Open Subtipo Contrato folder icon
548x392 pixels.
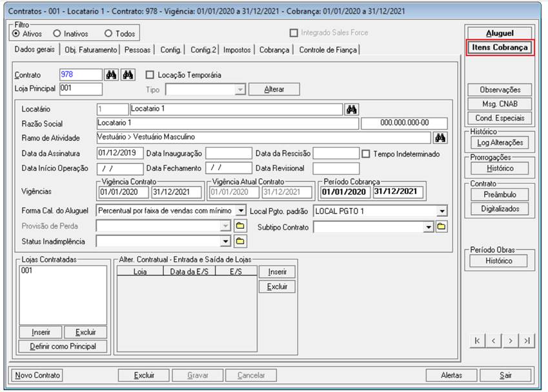[x=441, y=227]
